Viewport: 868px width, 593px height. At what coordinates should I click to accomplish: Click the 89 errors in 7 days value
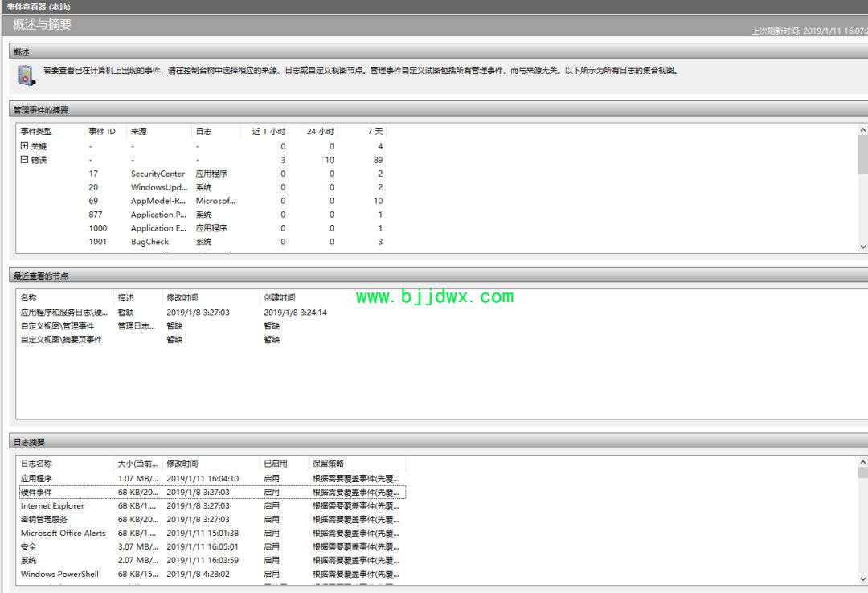click(x=378, y=160)
